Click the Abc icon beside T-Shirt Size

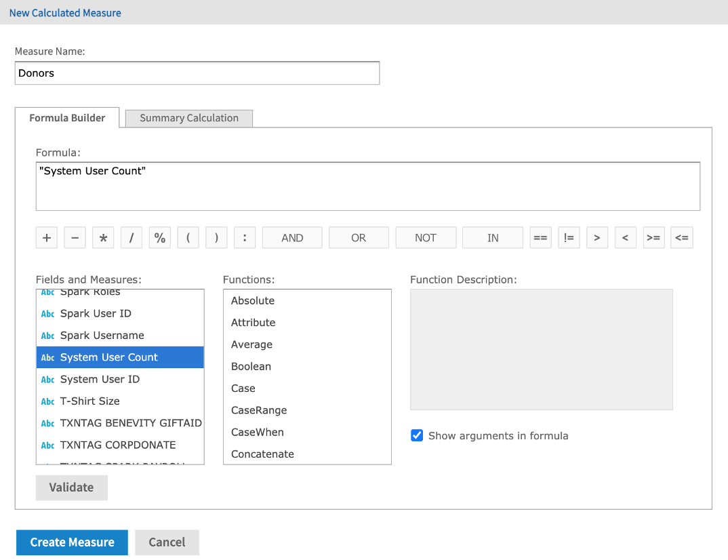point(48,401)
